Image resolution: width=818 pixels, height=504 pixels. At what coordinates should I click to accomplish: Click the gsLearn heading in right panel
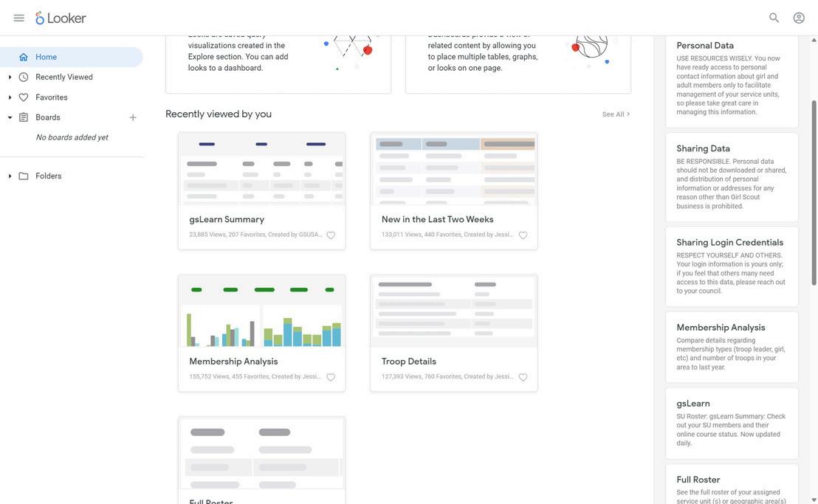click(692, 404)
